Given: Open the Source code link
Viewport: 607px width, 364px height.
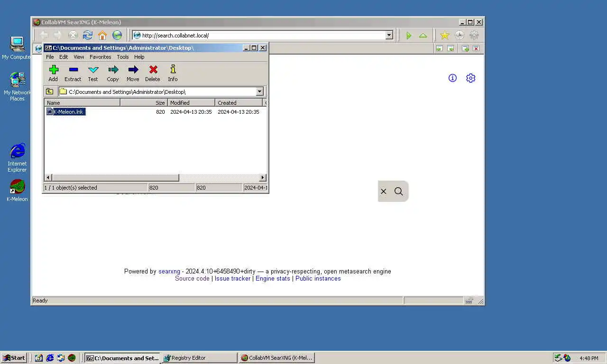Looking at the screenshot, I should coord(192,279).
